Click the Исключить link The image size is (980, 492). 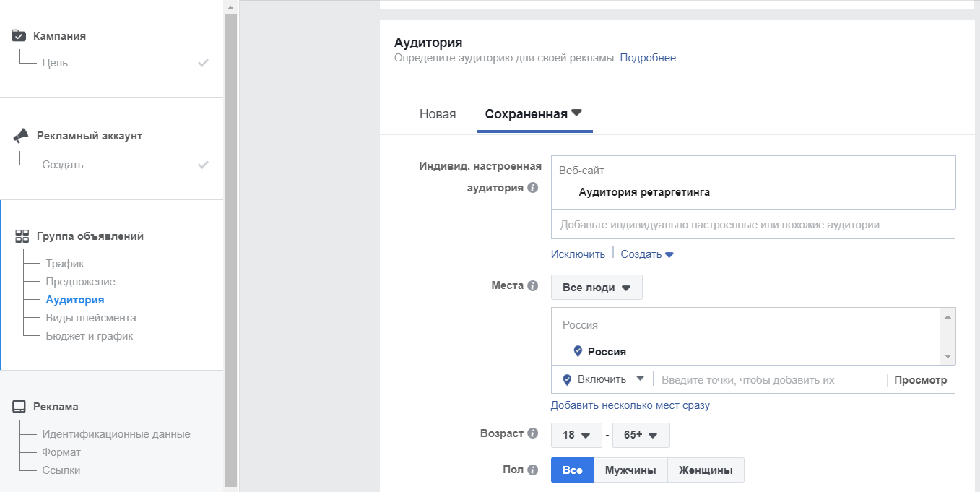[578, 254]
